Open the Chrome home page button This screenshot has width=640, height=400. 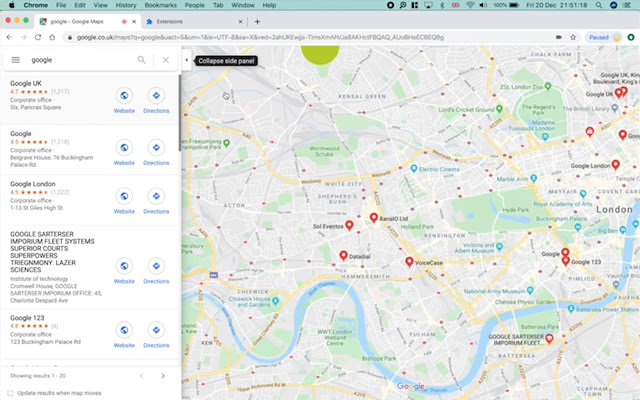coord(52,37)
